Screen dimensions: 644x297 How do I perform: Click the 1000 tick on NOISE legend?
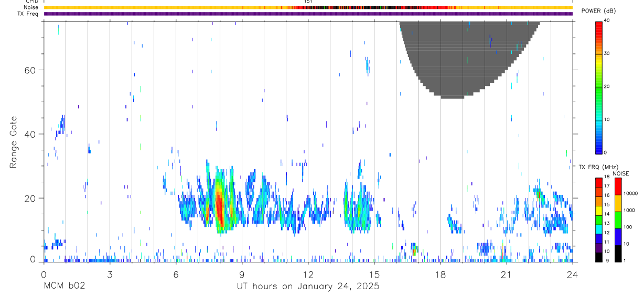tap(629, 211)
